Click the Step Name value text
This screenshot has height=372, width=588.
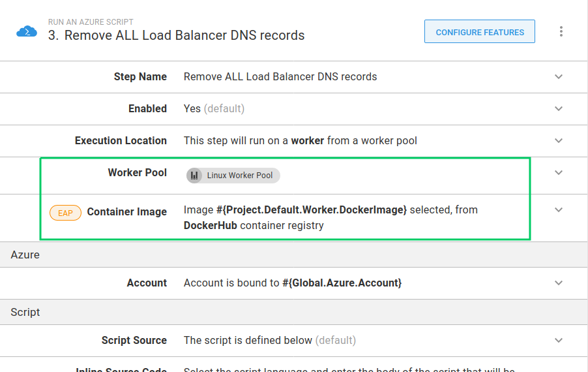coord(280,77)
